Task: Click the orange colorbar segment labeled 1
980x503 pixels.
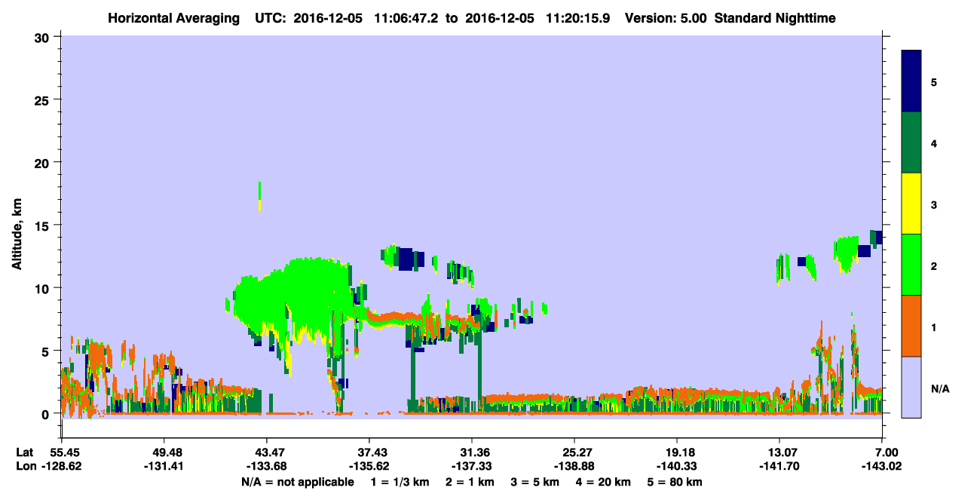Action: tap(911, 326)
